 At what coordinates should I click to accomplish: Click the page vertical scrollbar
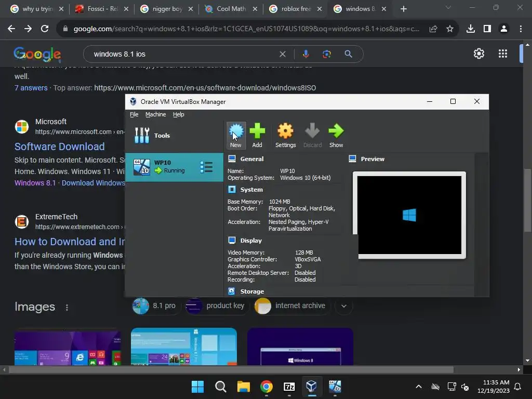527,200
